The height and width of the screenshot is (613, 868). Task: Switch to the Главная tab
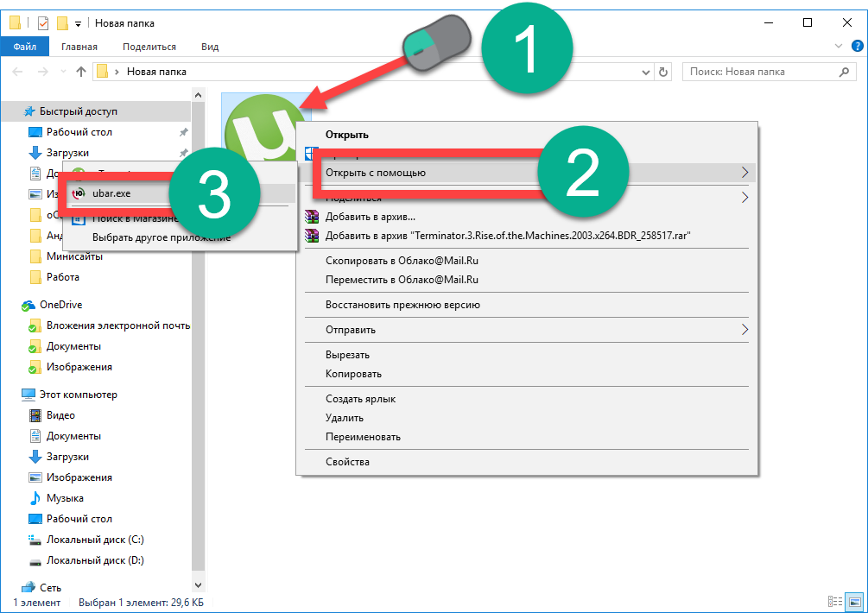point(79,47)
